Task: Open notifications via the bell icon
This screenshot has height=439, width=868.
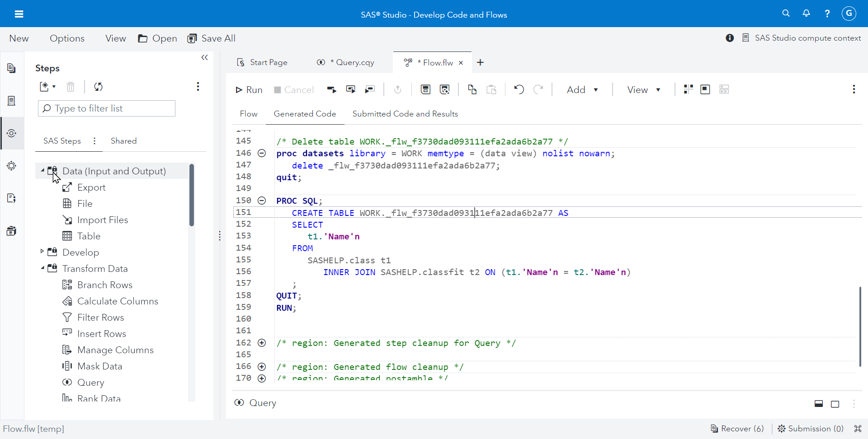Action: [x=807, y=13]
